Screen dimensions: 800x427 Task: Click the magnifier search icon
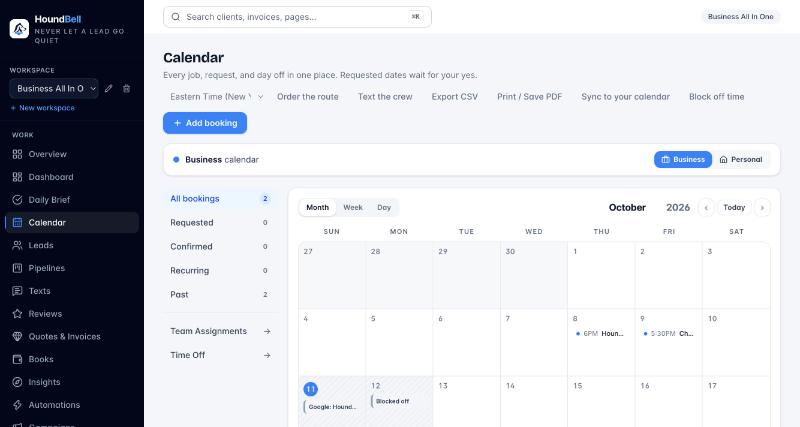176,17
